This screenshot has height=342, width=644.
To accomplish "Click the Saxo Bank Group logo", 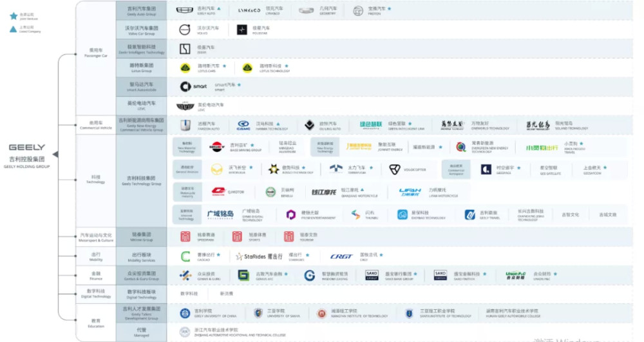I will [x=372, y=276].
